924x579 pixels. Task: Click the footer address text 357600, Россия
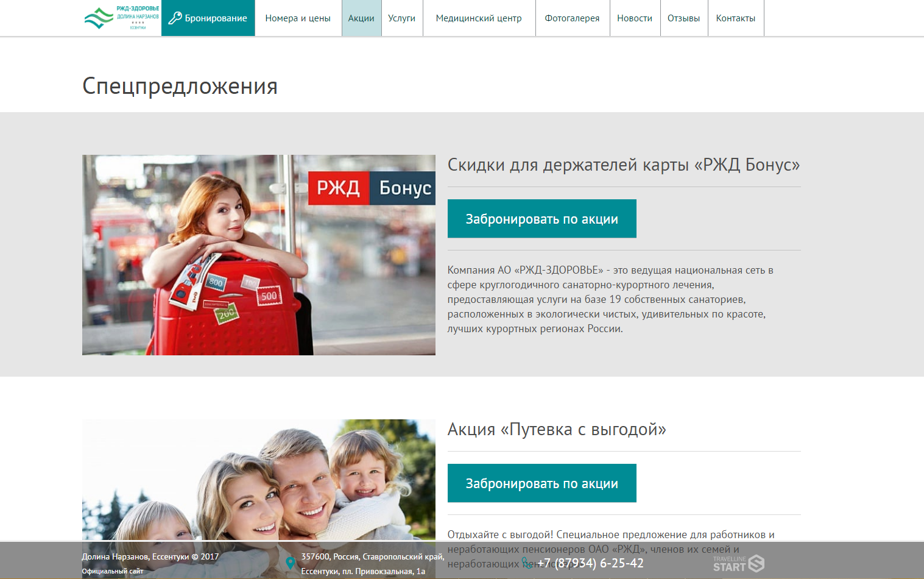[x=373, y=564]
